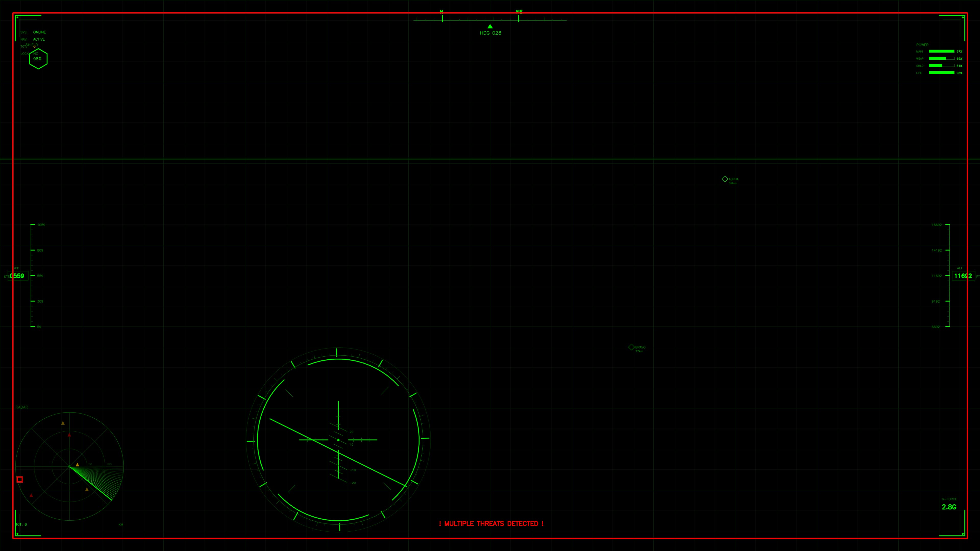Expand the POWER panel header

[x=922, y=44]
